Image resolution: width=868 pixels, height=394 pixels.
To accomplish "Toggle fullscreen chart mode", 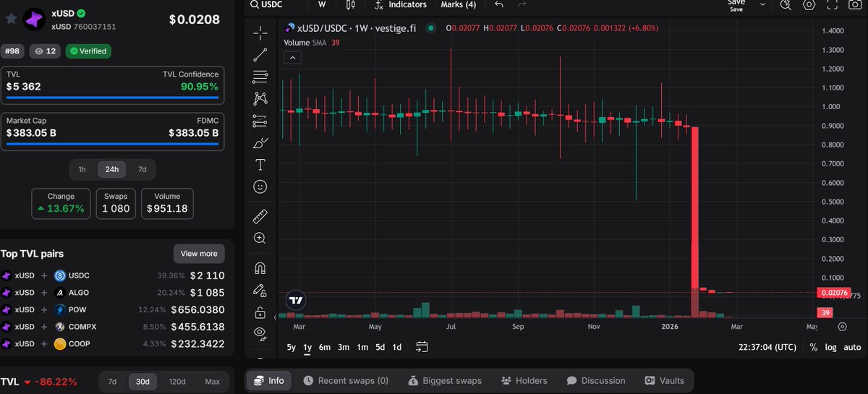I will pos(833,4).
